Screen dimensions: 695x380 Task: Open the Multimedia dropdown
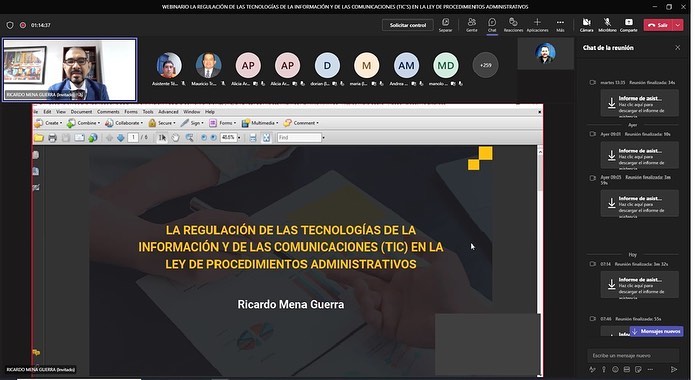pos(260,123)
